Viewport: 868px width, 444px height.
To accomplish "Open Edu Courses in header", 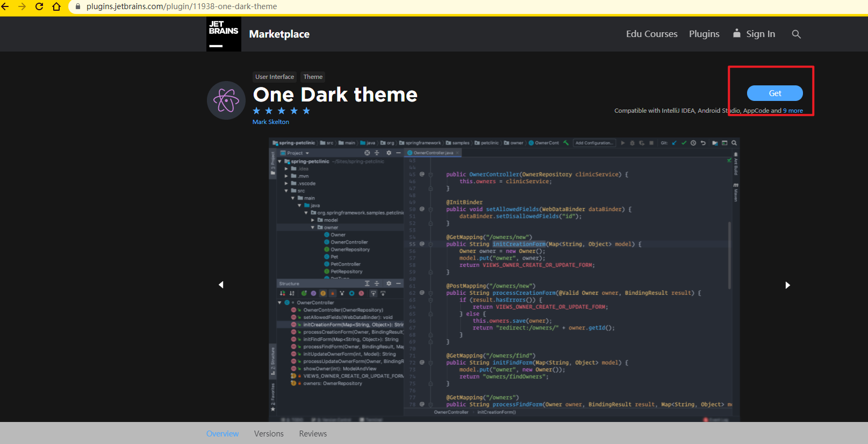I will pos(651,34).
